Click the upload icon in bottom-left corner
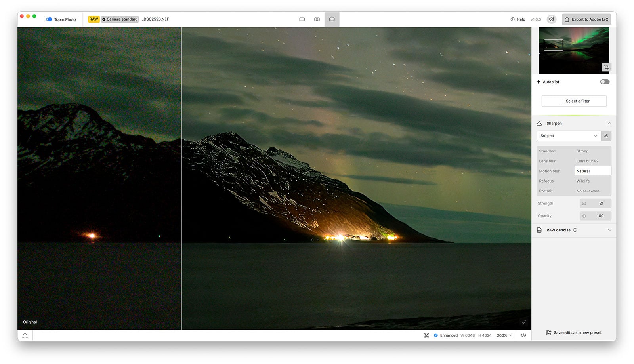634x364 pixels. (x=25, y=335)
